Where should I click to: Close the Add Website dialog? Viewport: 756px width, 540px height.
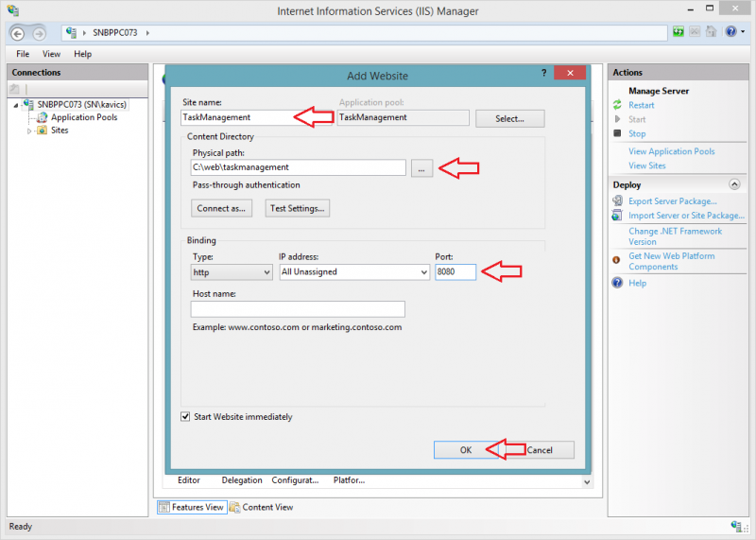(570, 73)
